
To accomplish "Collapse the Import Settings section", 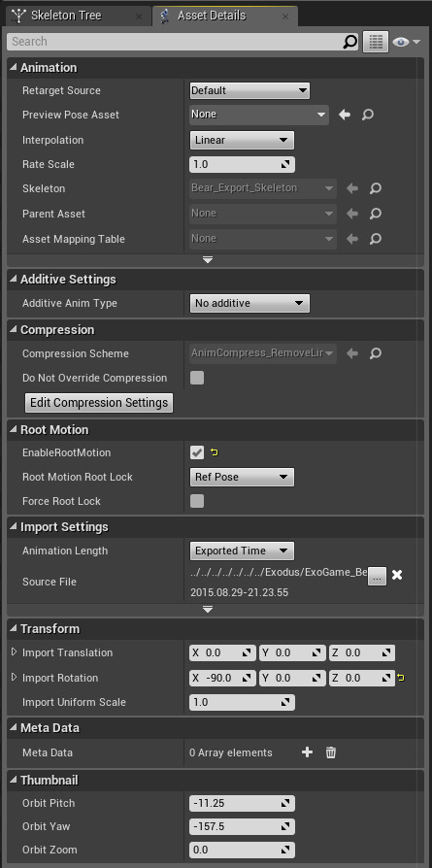I will 13,526.
